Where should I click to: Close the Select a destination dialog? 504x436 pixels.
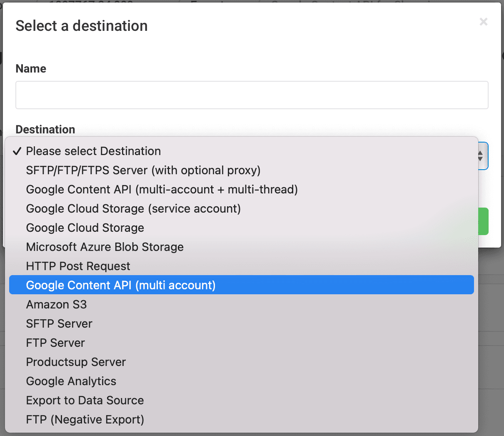483,22
